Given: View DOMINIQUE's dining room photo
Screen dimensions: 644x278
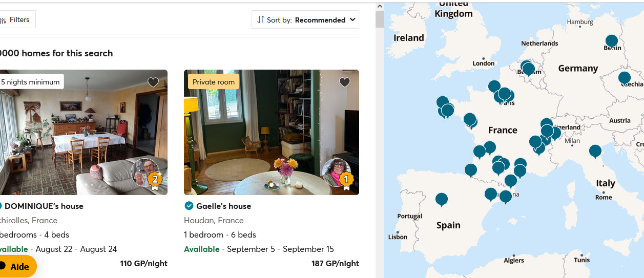Looking at the screenshot, I should (x=77, y=128).
